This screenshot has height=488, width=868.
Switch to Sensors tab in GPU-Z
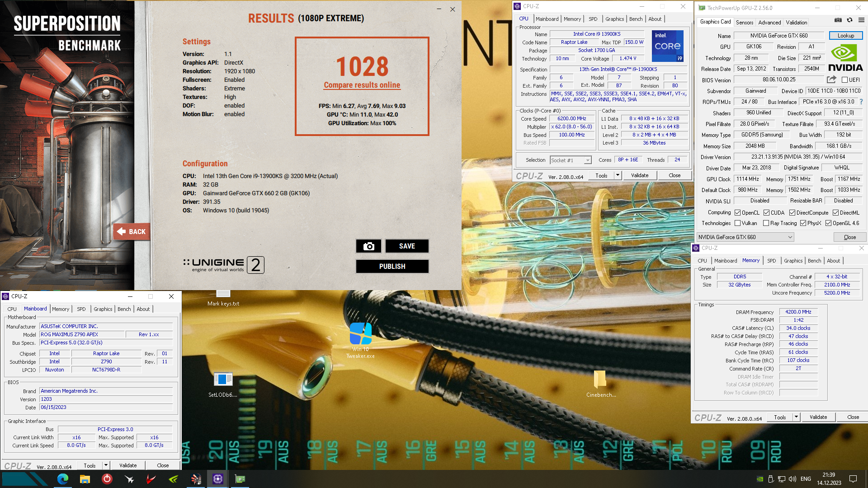(x=744, y=22)
